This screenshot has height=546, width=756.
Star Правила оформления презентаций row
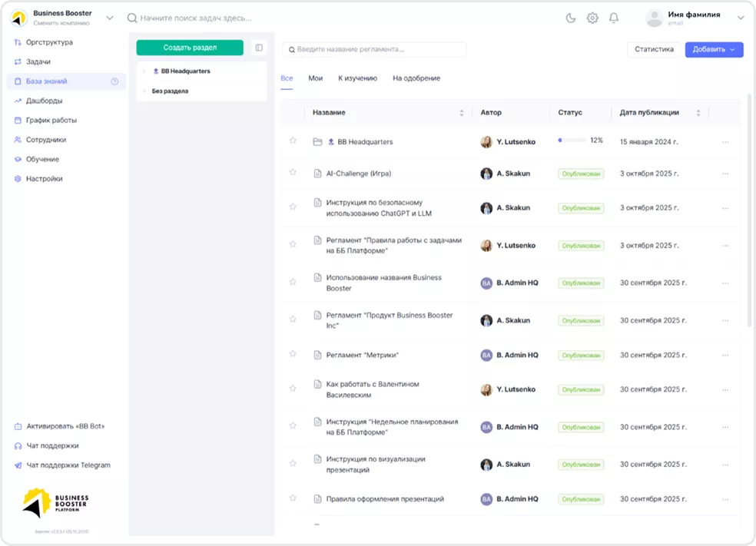[293, 498]
